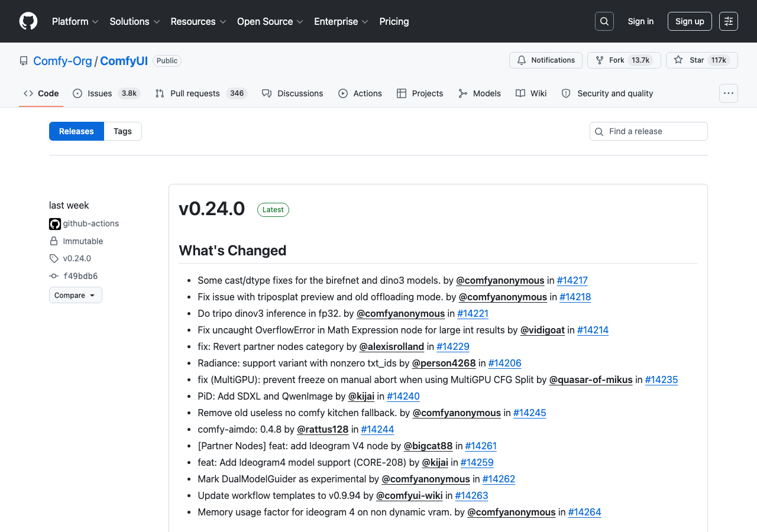Open pull request #14217

coord(572,280)
